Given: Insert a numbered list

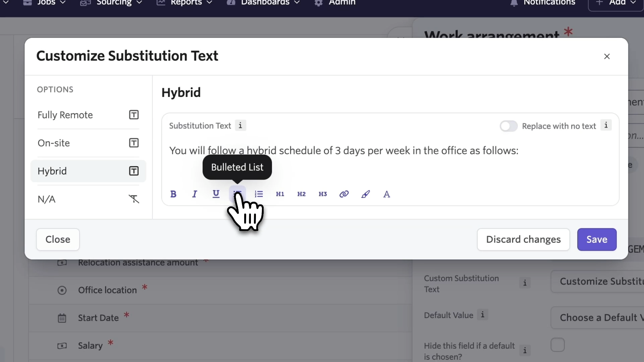Looking at the screenshot, I should click(259, 194).
